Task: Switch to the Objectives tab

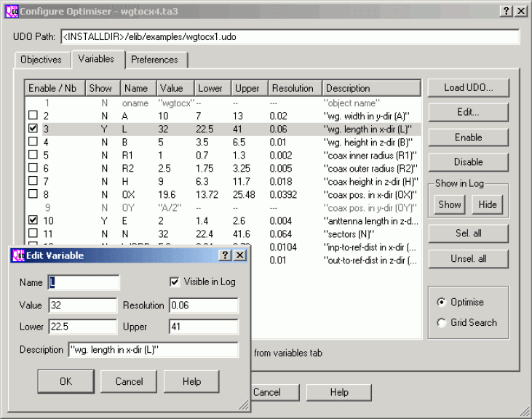Action: pyautogui.click(x=41, y=60)
